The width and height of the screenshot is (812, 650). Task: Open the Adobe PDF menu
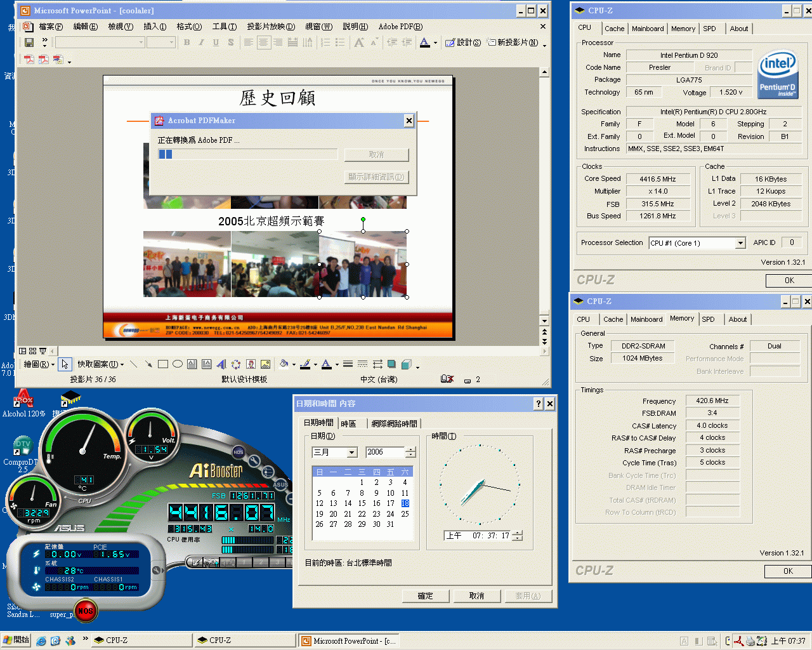[x=400, y=27]
